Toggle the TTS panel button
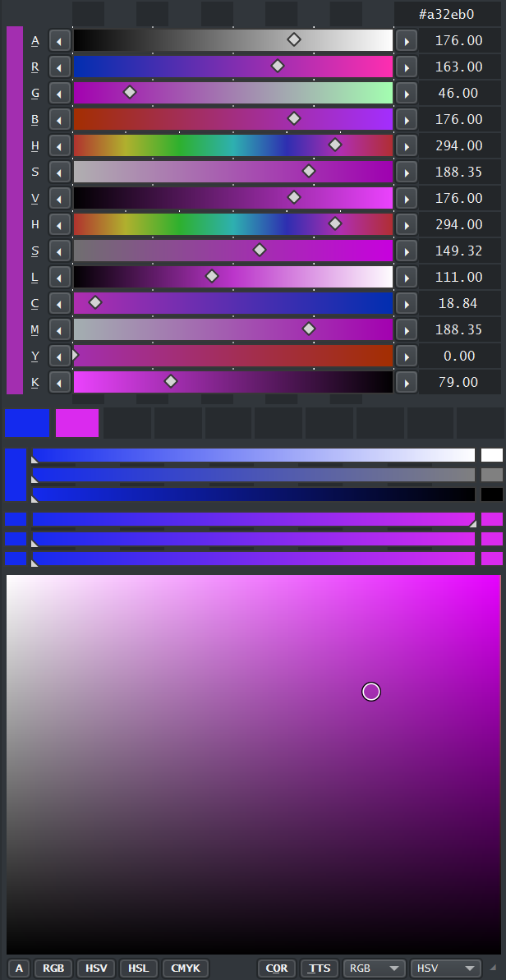Screen dimensions: 506x980 pyautogui.click(x=320, y=968)
